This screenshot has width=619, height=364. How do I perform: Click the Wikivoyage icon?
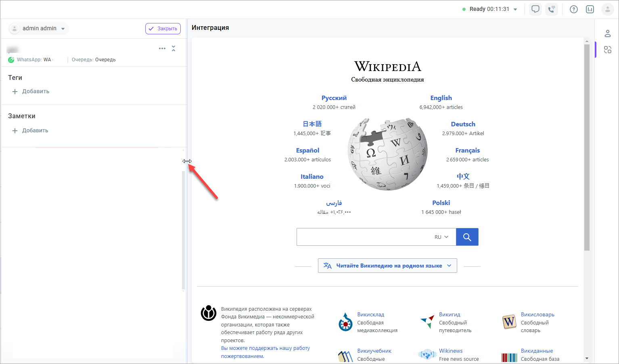pos(427,322)
